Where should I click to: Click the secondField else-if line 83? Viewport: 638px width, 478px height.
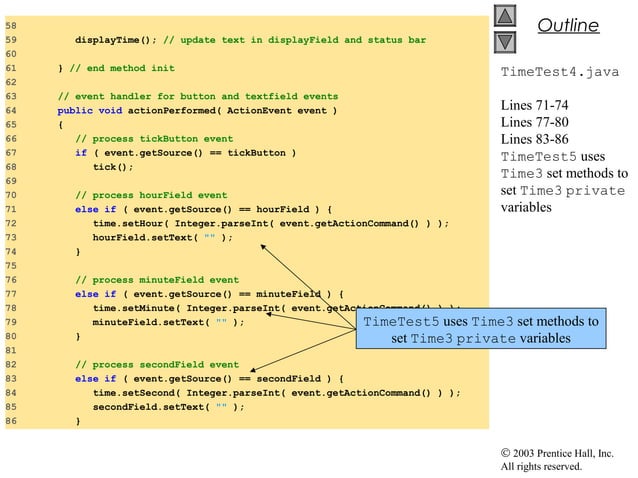[209, 379]
